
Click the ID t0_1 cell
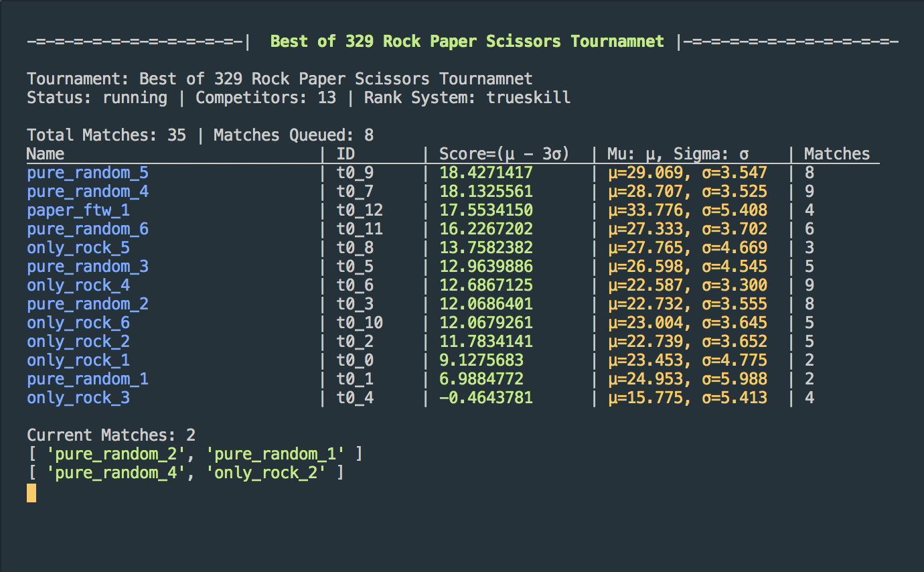(x=355, y=379)
